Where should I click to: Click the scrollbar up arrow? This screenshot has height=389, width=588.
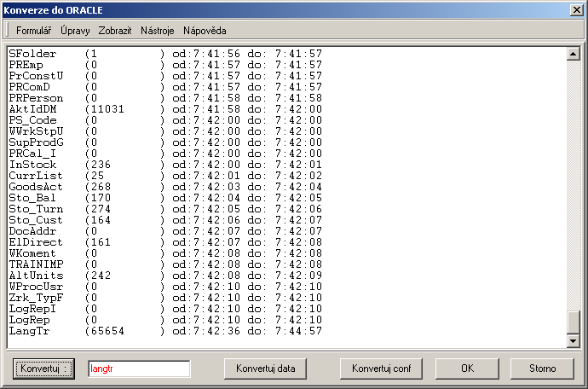tap(573, 54)
